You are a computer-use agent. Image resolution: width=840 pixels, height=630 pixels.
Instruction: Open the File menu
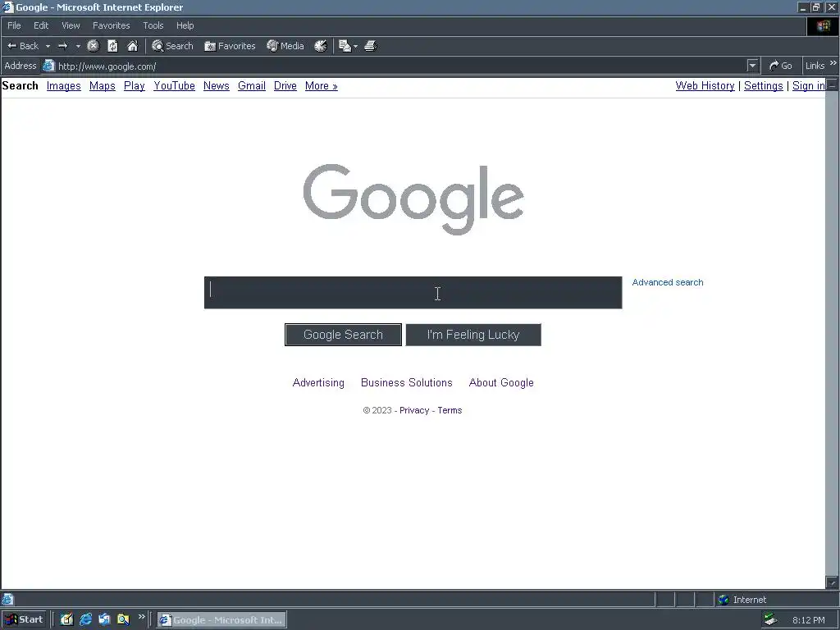[15, 25]
